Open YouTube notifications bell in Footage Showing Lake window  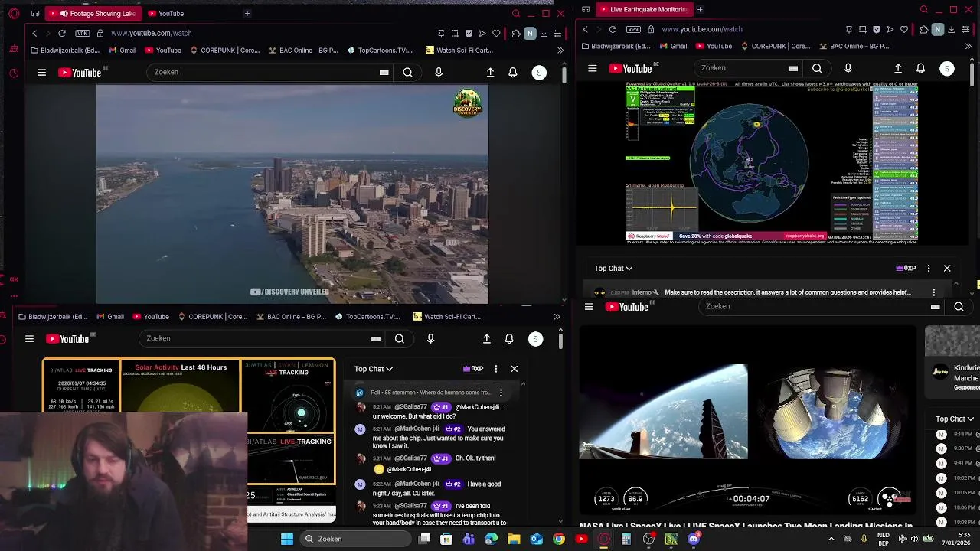coord(513,73)
